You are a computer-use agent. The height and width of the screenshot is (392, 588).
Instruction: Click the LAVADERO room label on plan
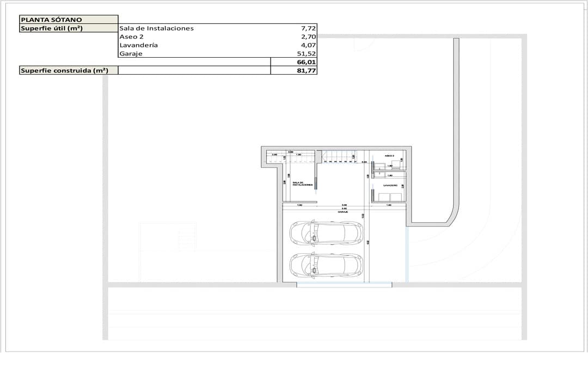[391, 185]
